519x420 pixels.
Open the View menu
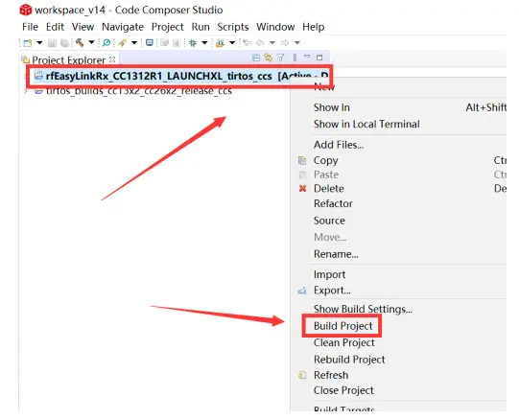tap(83, 27)
